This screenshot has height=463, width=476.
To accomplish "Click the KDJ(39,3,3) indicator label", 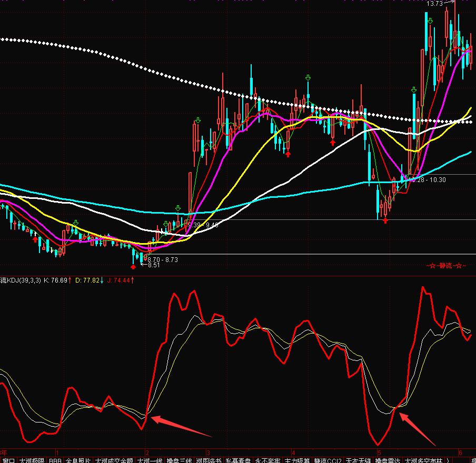I will click(20, 280).
